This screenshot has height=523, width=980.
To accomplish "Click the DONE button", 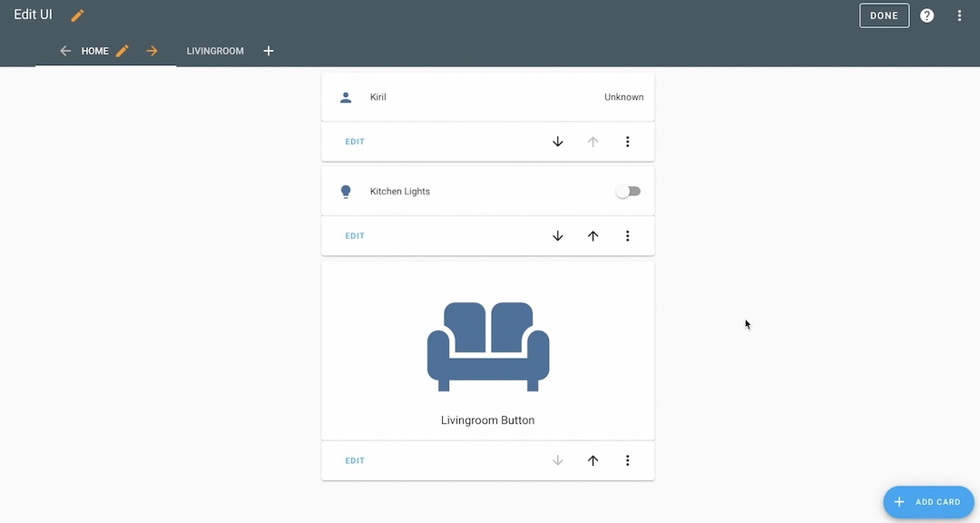I will (885, 15).
